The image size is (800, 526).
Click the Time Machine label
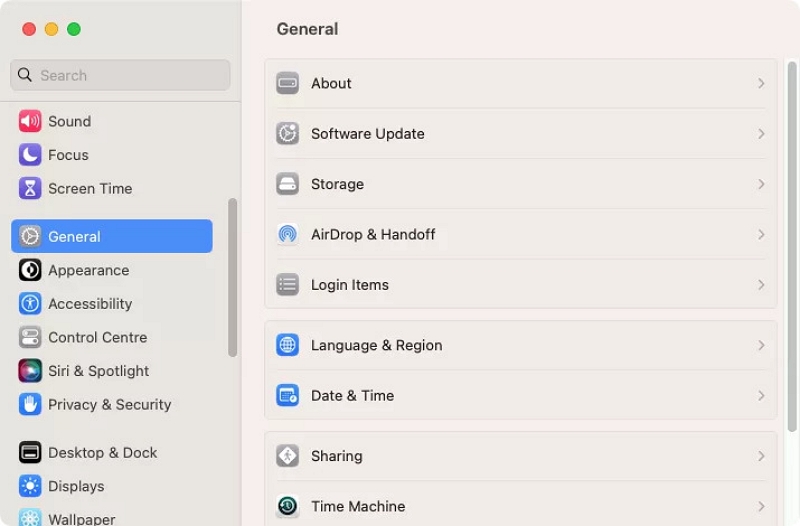coord(358,506)
